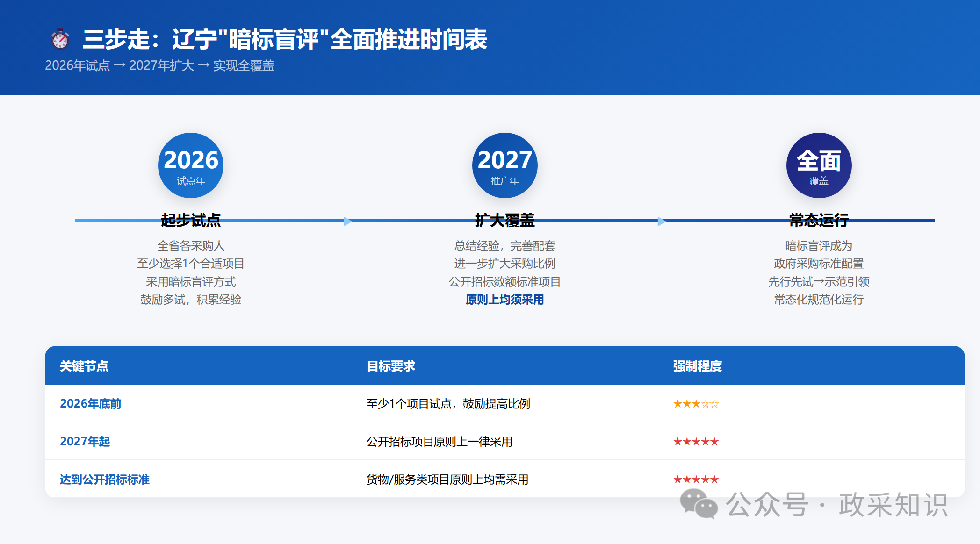The image size is (980, 544).
Task: Click the 关键节点 column header
Action: coord(84,366)
